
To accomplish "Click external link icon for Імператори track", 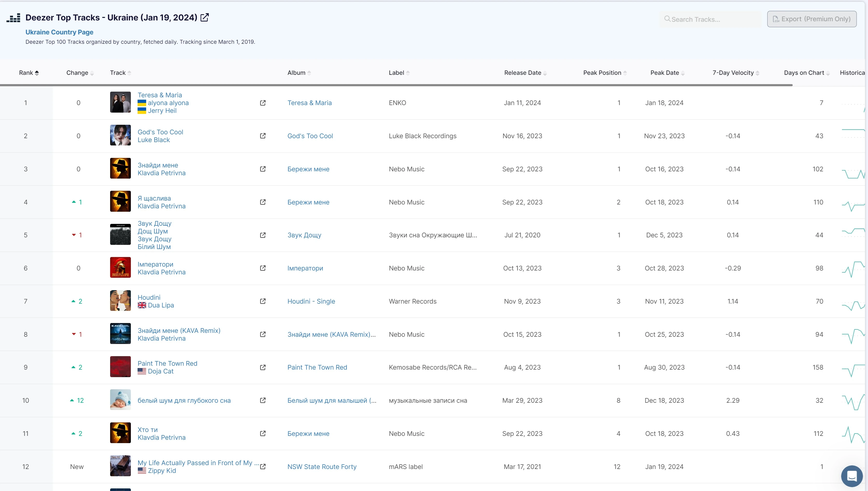I will click(x=263, y=268).
